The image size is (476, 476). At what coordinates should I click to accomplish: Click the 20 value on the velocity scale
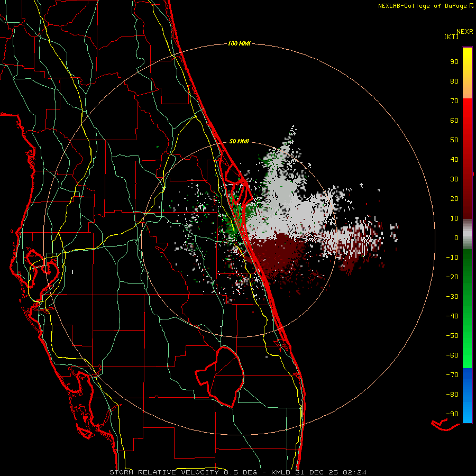[454, 199]
